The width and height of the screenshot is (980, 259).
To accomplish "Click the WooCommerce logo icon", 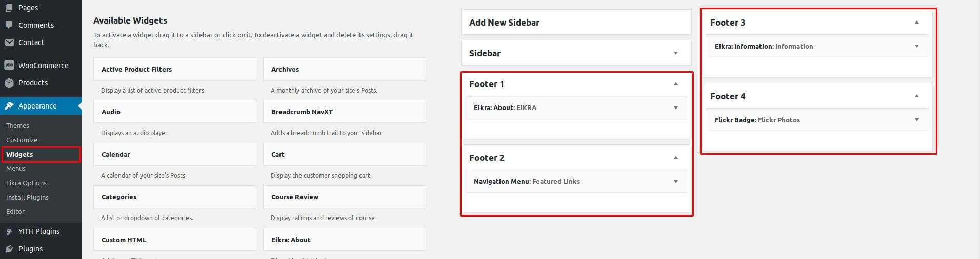I will (x=9, y=66).
